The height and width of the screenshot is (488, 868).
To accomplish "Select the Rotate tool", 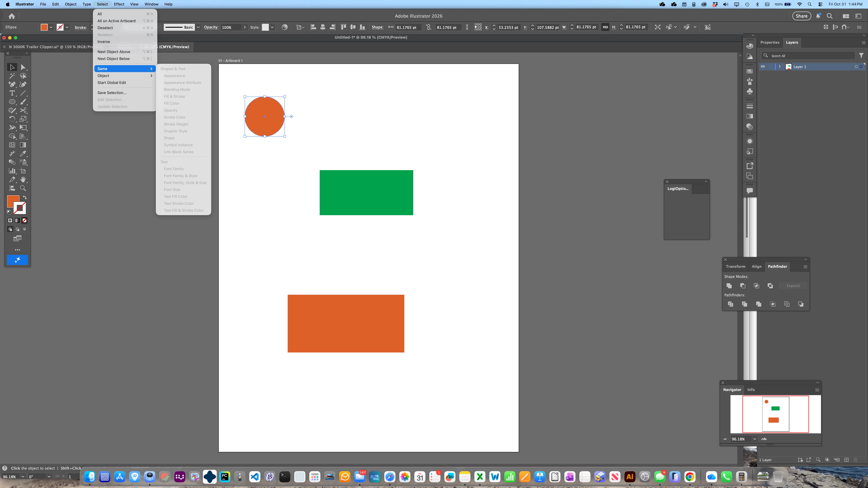I will [12, 119].
